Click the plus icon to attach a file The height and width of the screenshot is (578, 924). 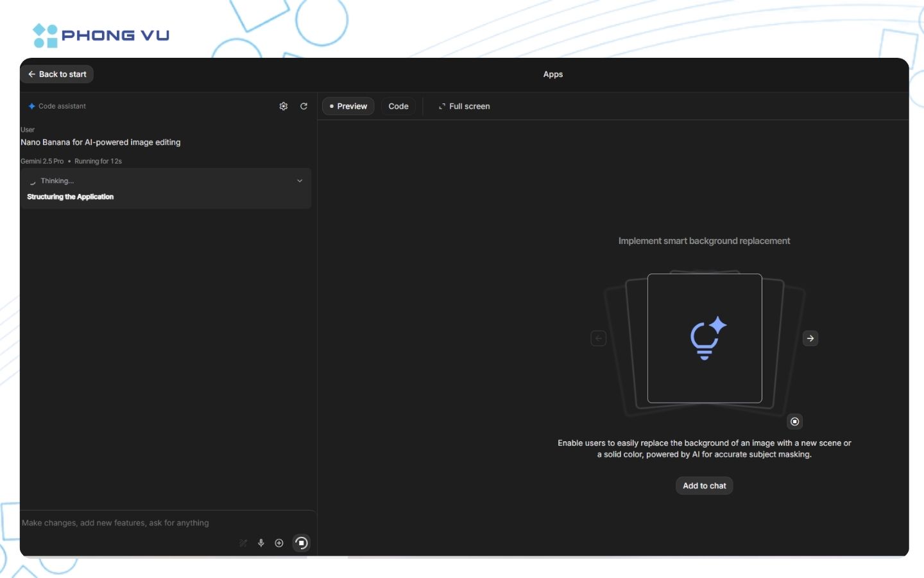279,543
